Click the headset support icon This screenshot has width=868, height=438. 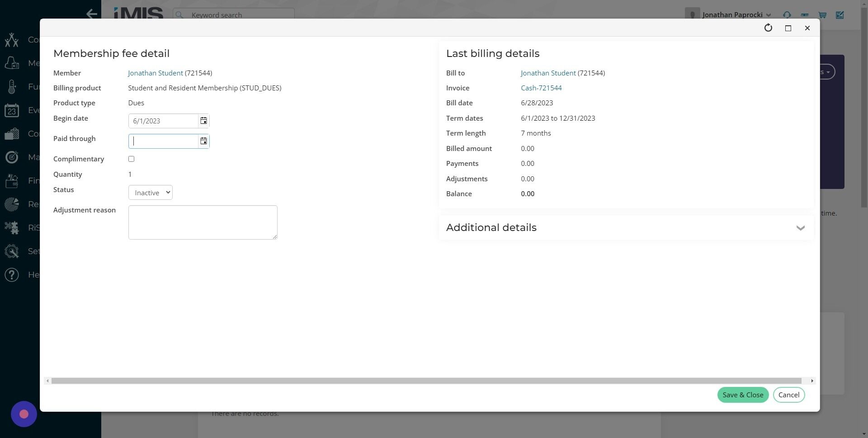787,15
